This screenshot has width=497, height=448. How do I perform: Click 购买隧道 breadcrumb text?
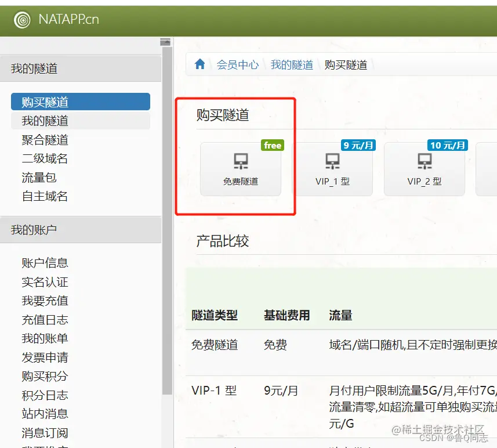pyautogui.click(x=346, y=65)
